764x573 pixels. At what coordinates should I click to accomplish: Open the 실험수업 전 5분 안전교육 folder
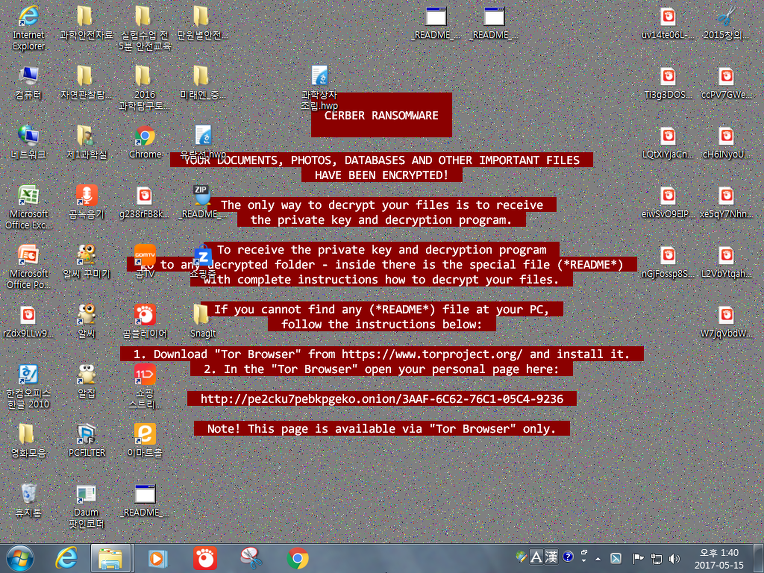click(145, 28)
